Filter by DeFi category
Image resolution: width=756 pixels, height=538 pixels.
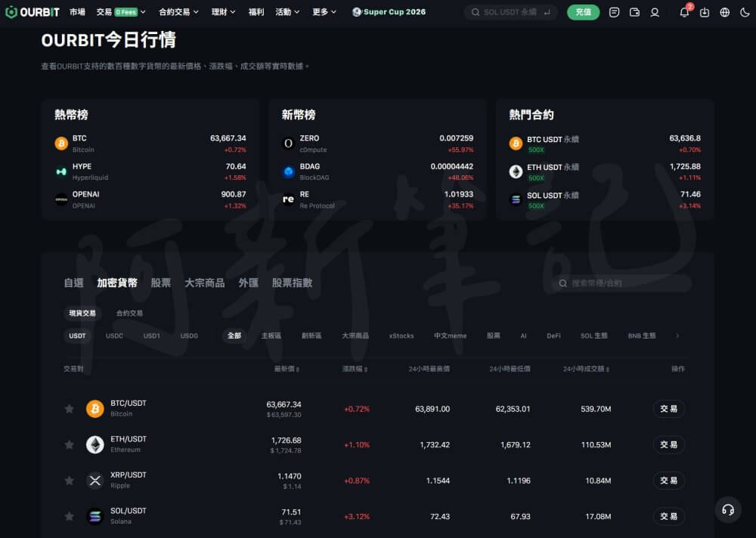pos(553,336)
